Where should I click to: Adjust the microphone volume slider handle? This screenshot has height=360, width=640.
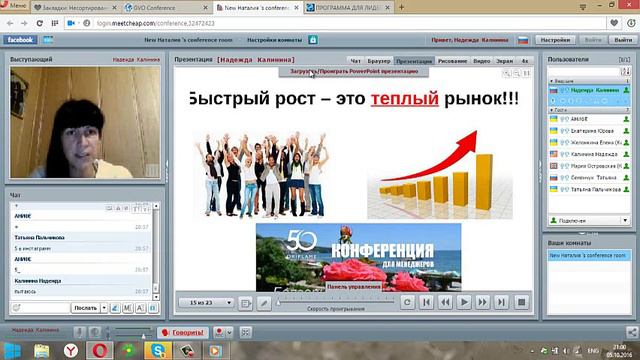(x=143, y=336)
